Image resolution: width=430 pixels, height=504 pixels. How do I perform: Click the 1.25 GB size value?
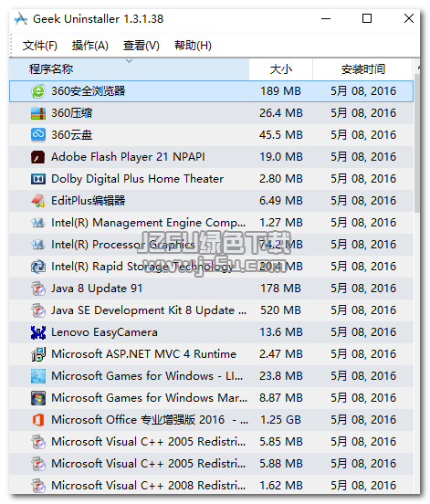[280, 420]
